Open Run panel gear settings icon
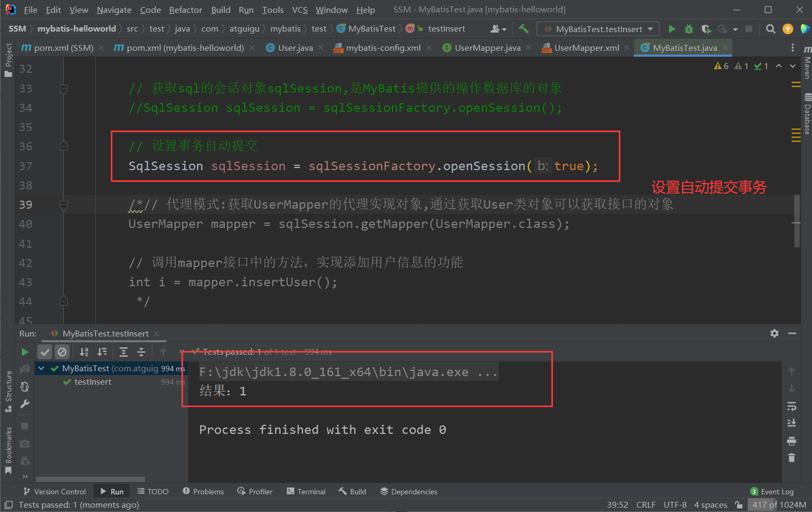The height and width of the screenshot is (512, 812). click(x=775, y=333)
